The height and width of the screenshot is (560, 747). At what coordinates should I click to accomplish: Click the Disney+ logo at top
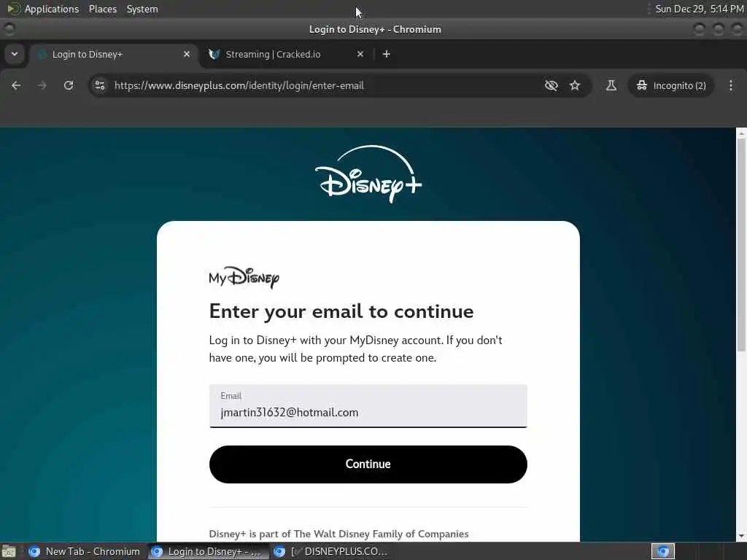[x=368, y=174]
